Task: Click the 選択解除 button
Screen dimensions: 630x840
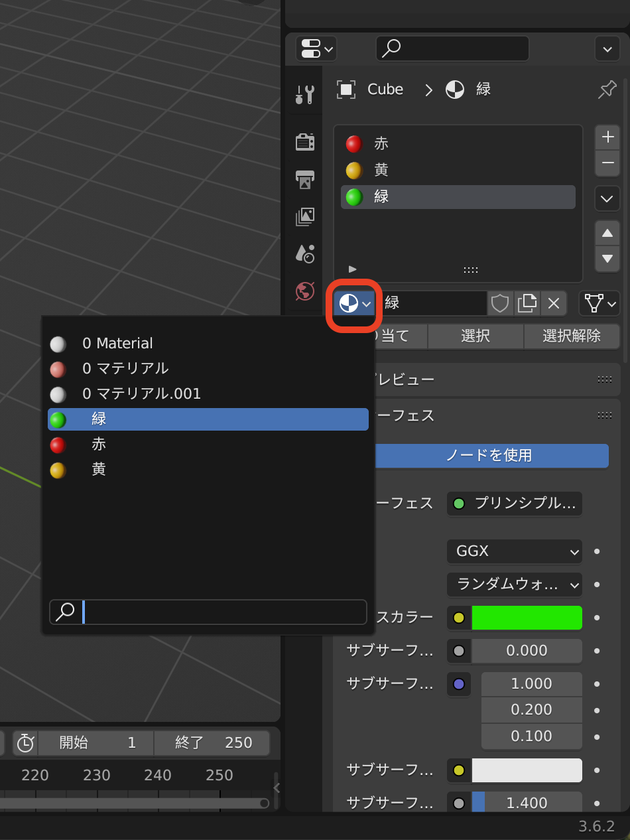Action: click(x=572, y=336)
